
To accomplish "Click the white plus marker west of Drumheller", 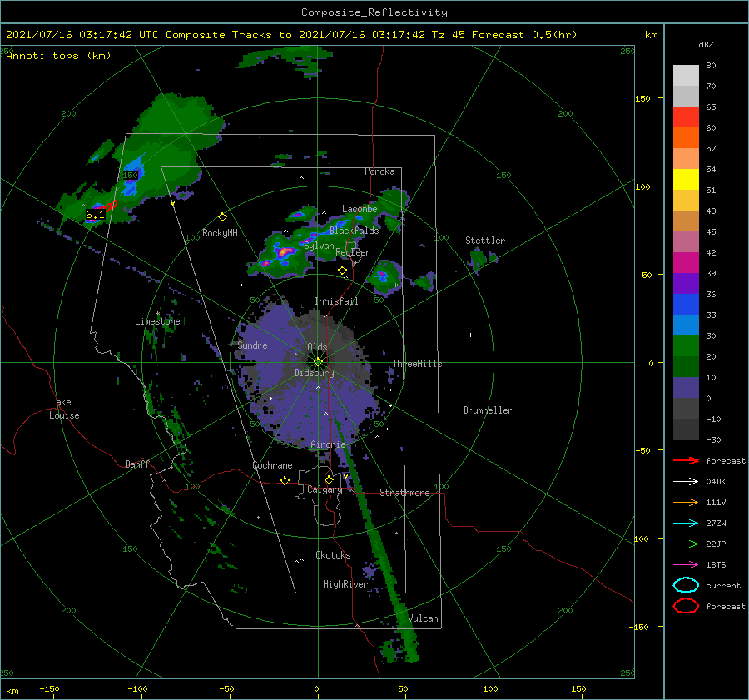I will pyautogui.click(x=470, y=335).
